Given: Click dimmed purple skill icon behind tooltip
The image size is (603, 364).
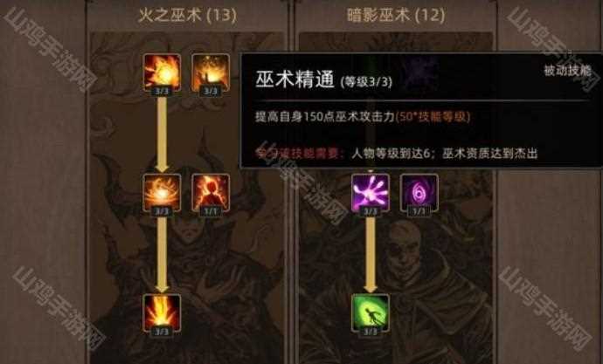Looking at the screenshot, I should pyautogui.click(x=421, y=71).
